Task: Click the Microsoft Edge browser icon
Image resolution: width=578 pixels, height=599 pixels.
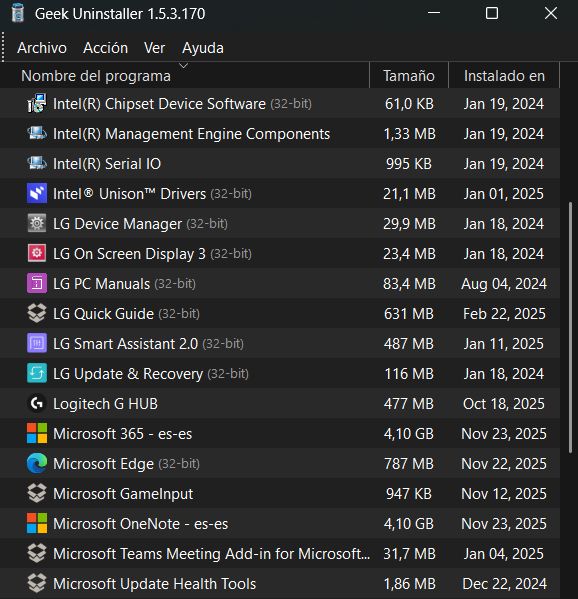Action: click(37, 463)
